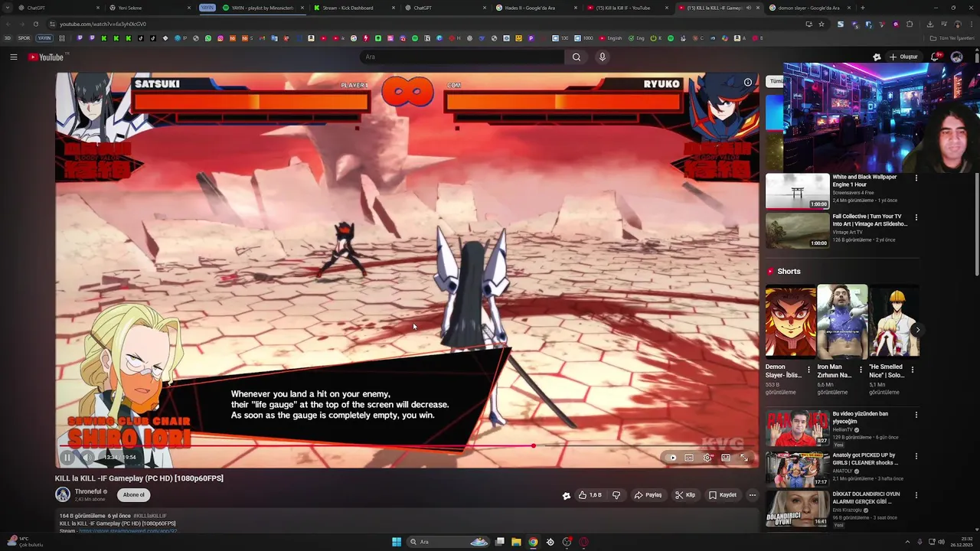Like the video with the thumbs up
This screenshot has width=980, height=551.
coord(590,495)
